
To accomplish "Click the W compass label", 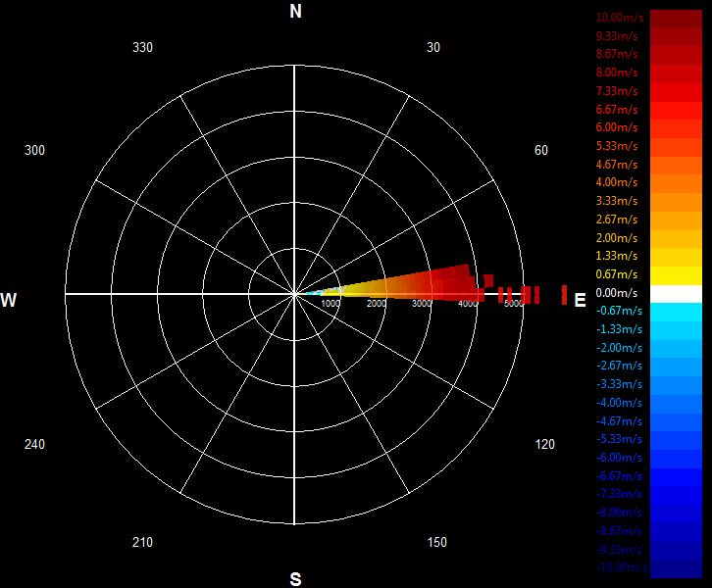I will pyautogui.click(x=9, y=300).
